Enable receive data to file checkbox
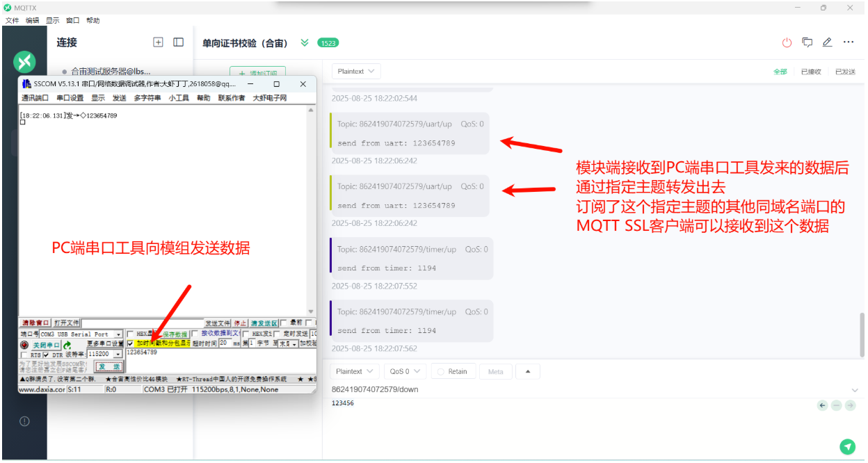Image resolution: width=868 pixels, height=463 pixels. 195,334
